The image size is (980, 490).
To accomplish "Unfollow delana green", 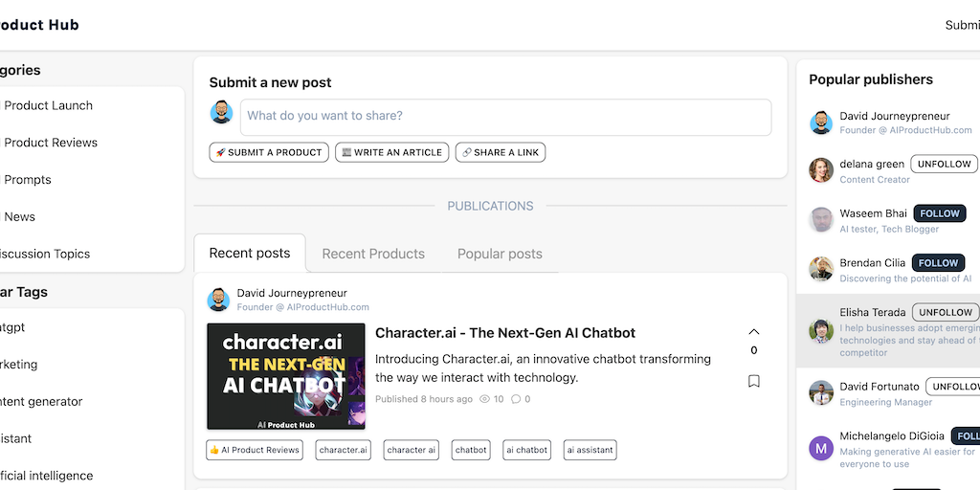I will coord(944,164).
